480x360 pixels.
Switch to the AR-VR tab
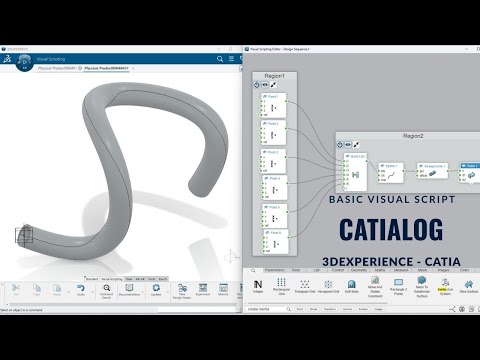140,279
